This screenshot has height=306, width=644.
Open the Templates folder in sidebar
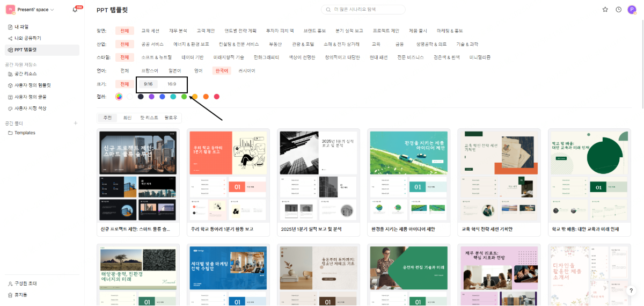tap(25, 133)
